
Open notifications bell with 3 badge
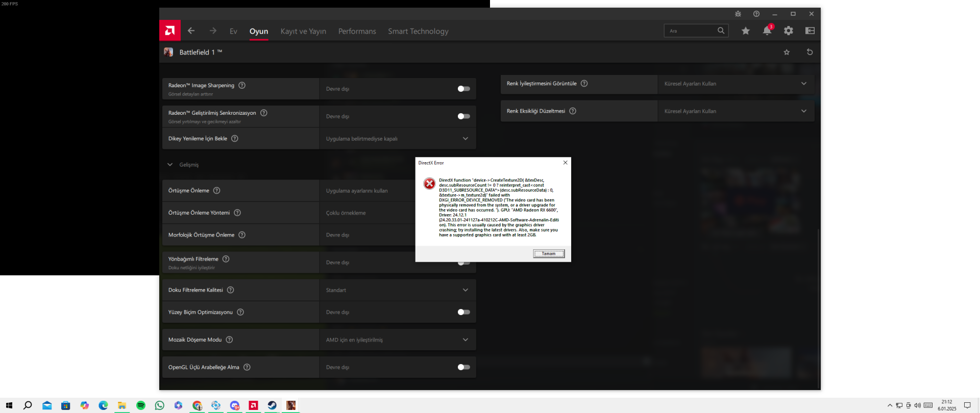coord(768,30)
